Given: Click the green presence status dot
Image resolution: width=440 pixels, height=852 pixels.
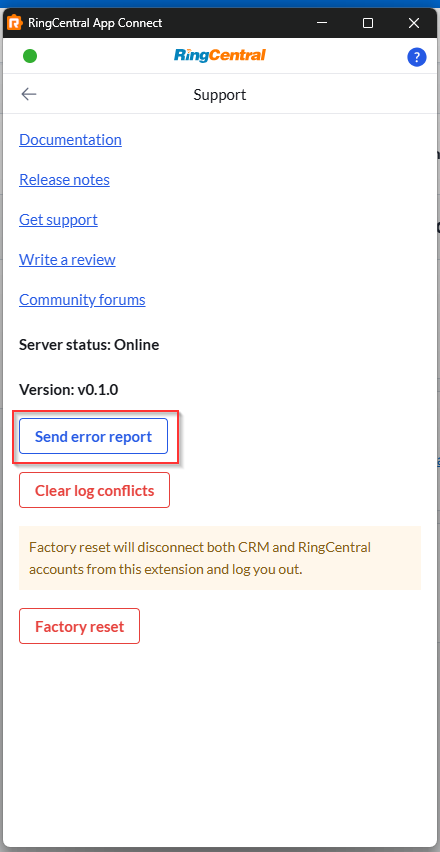Looking at the screenshot, I should (x=30, y=56).
